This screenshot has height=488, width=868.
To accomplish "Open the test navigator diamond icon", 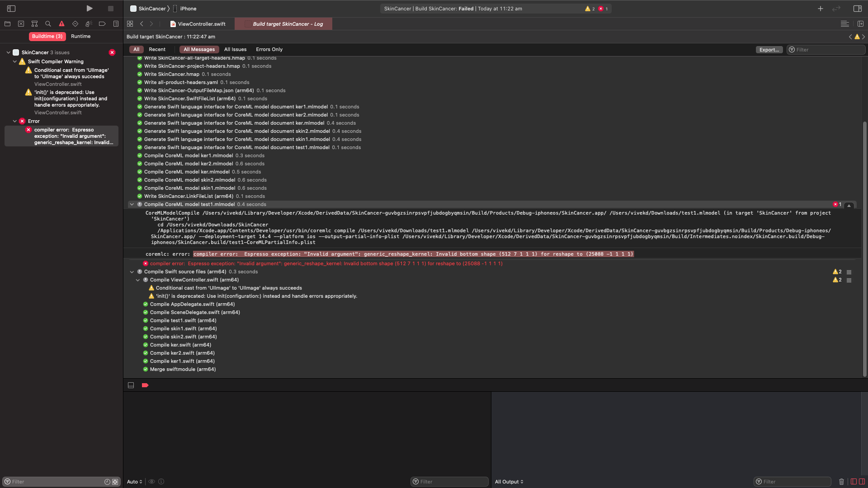I will tap(75, 24).
